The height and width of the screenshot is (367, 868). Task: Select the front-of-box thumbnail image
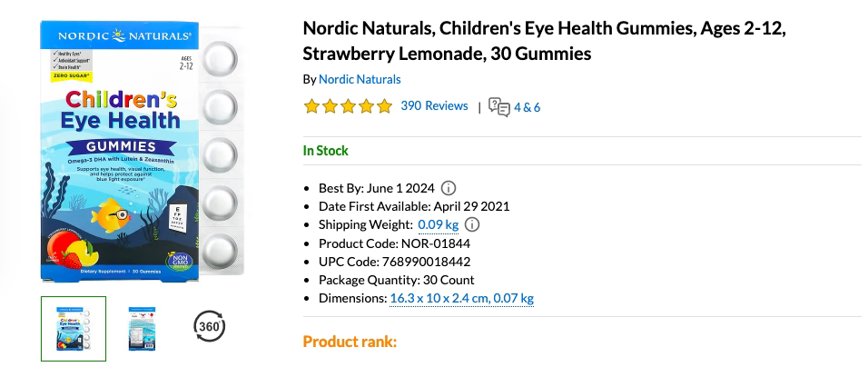(x=74, y=328)
